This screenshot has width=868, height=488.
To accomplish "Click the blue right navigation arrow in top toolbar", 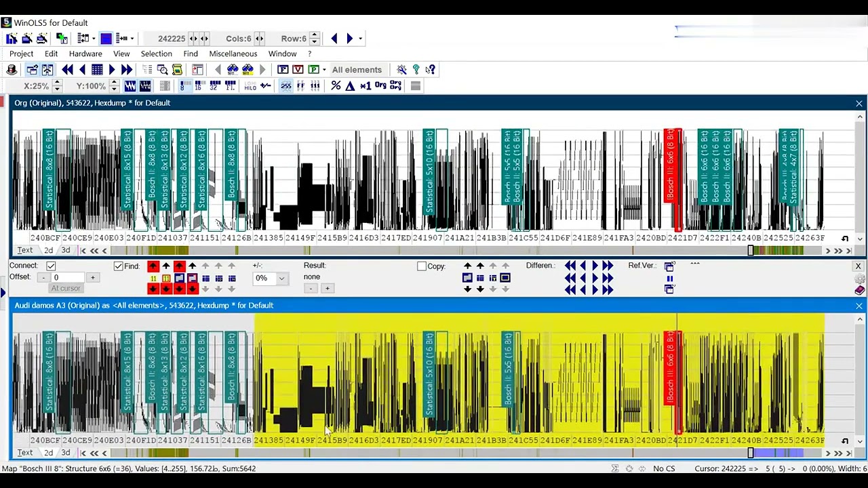I will pos(350,39).
